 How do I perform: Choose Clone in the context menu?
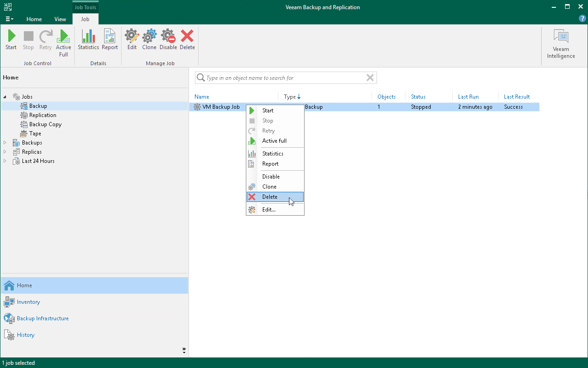point(275,187)
